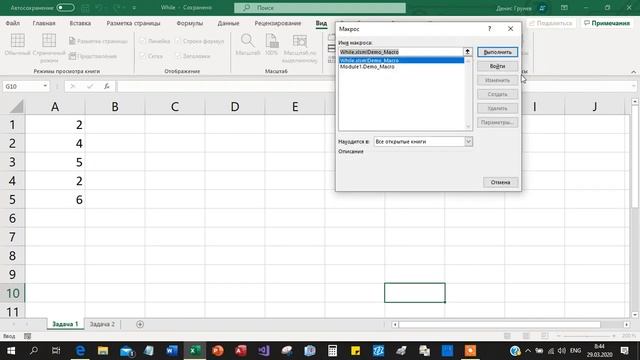Click the Параметры button
Image resolution: width=640 pixels, height=360 pixels.
pos(498,122)
